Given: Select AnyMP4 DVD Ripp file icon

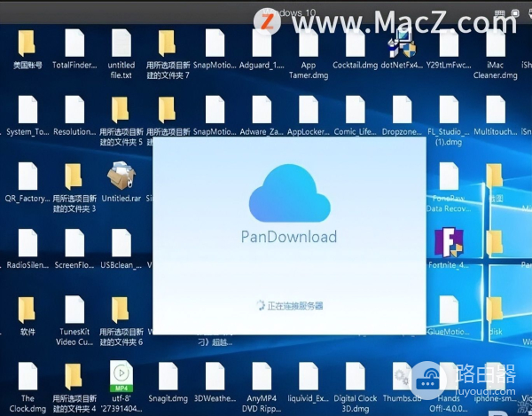Looking at the screenshot, I should (262, 375).
